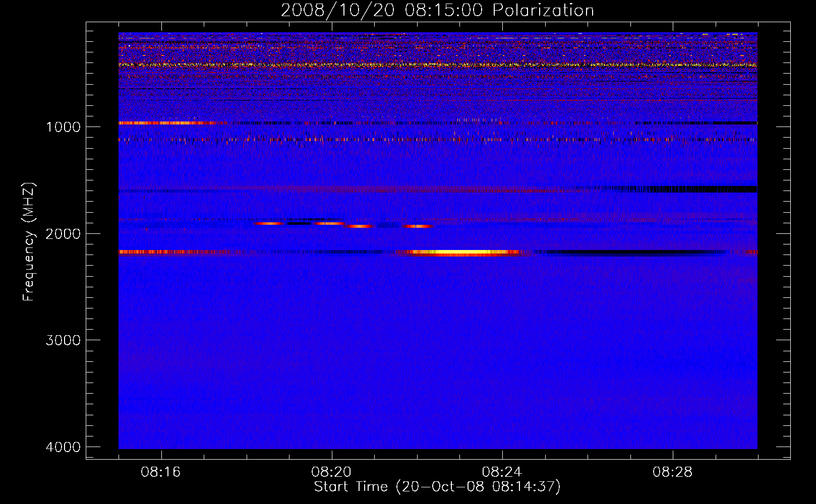Click the 'Frequency (MHZ)' axis label
The width and height of the screenshot is (816, 504).
pos(29,242)
